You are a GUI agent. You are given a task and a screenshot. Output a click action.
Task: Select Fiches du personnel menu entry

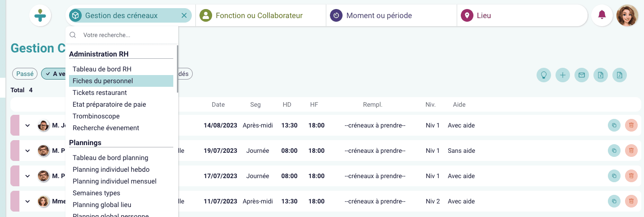[121, 81]
